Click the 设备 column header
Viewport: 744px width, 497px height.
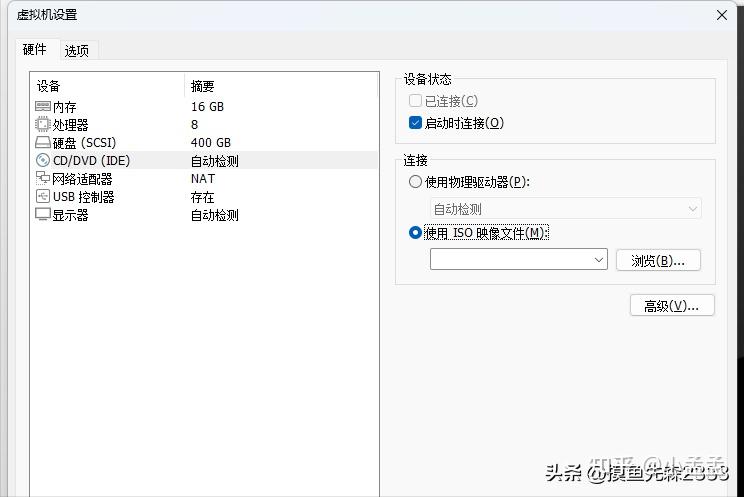pyautogui.click(x=48, y=86)
